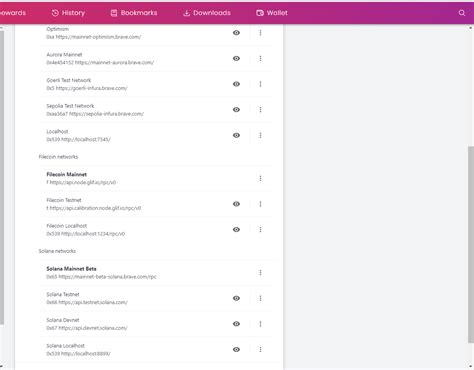Click the search magnifier icon
The image size is (474, 370).
tap(462, 13)
